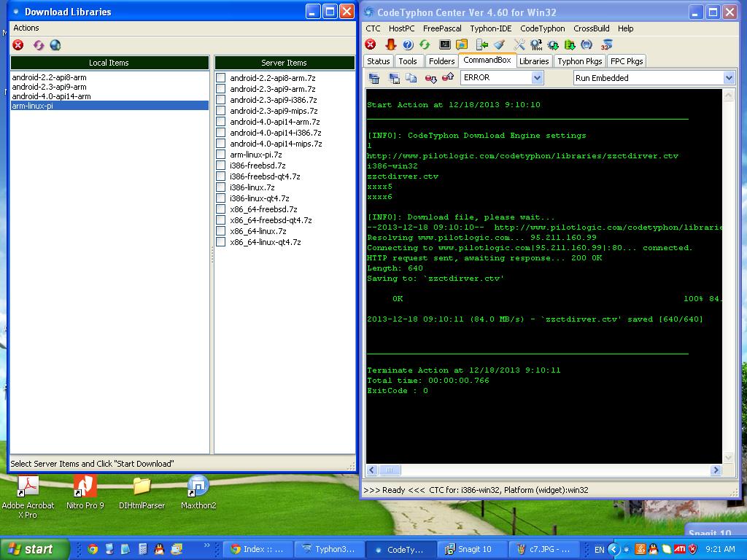This screenshot has width=747, height=560.
Task: Click the red ball with down arrow icon
Action: point(430,78)
